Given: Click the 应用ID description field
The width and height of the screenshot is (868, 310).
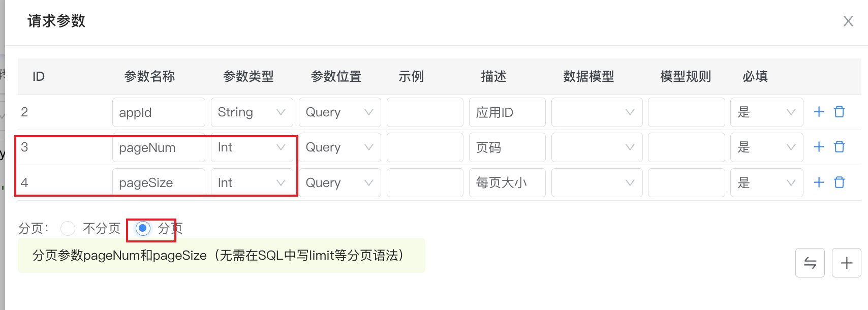Looking at the screenshot, I should coord(507,112).
